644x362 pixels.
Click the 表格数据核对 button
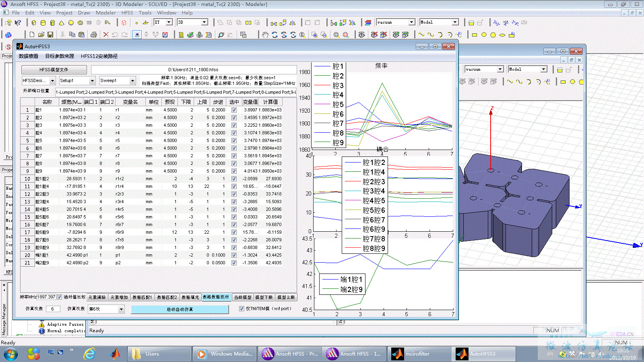(216, 297)
